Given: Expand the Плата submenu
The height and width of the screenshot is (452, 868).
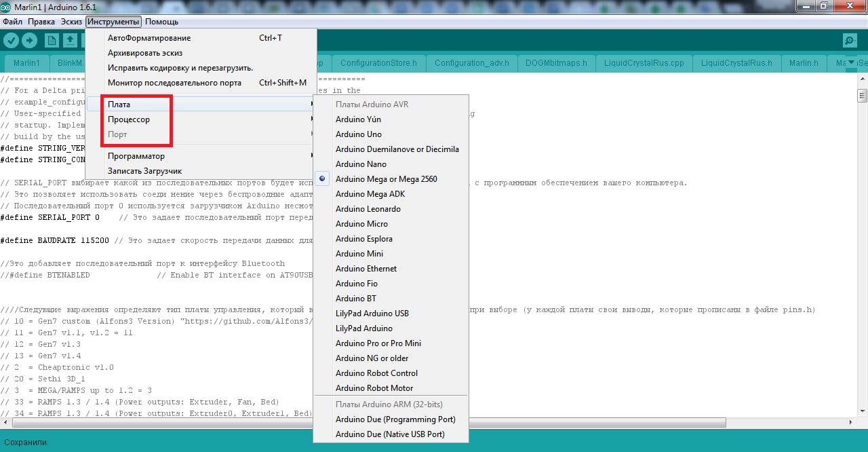Looking at the screenshot, I should (201, 105).
